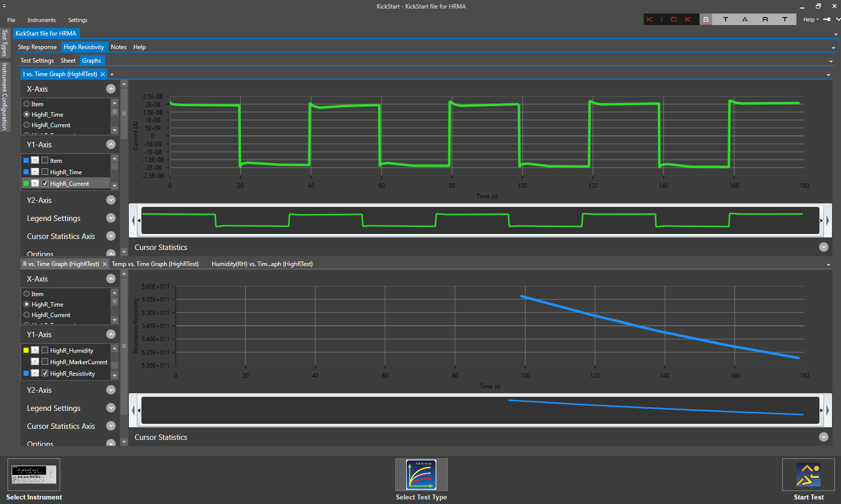Collapse the Y1-Axis panel

[111, 144]
